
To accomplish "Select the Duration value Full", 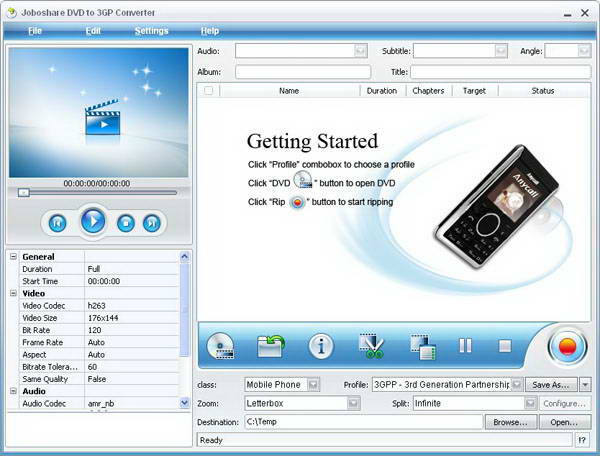I will coord(131,269).
